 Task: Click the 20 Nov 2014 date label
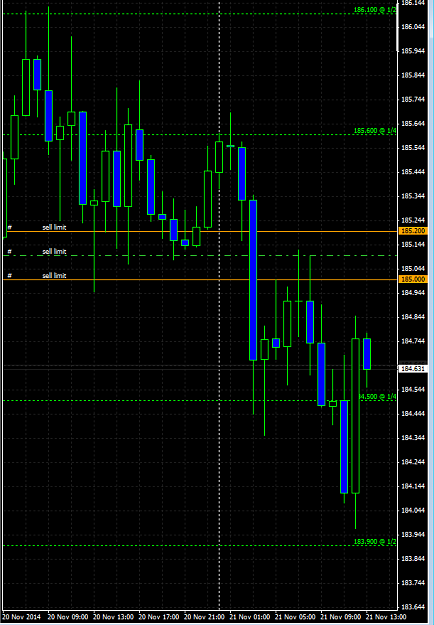(22, 616)
